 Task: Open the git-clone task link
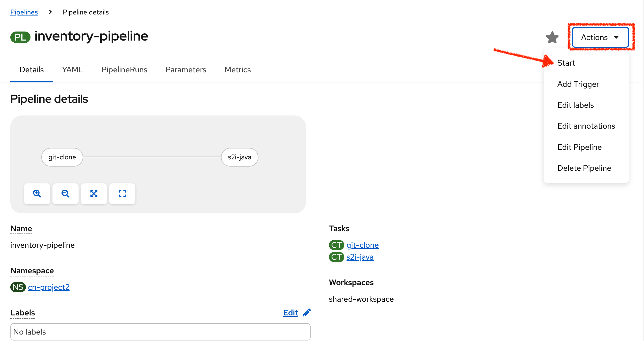coord(362,245)
